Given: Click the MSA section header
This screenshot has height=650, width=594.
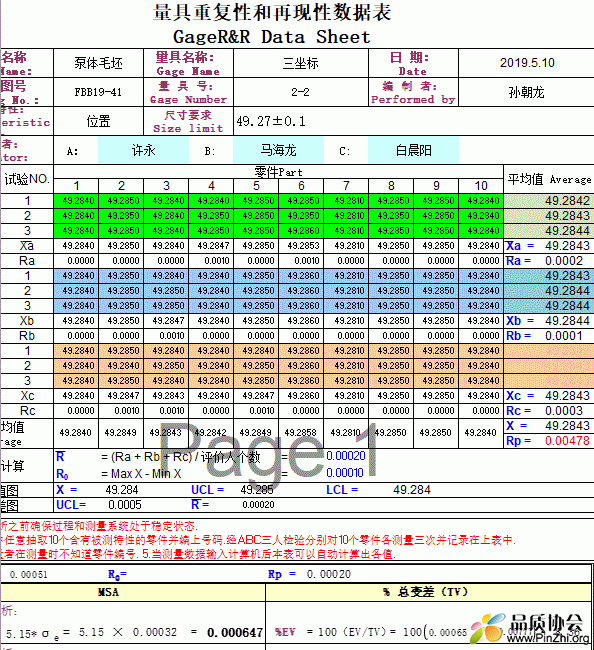Looking at the screenshot, I should (133, 592).
